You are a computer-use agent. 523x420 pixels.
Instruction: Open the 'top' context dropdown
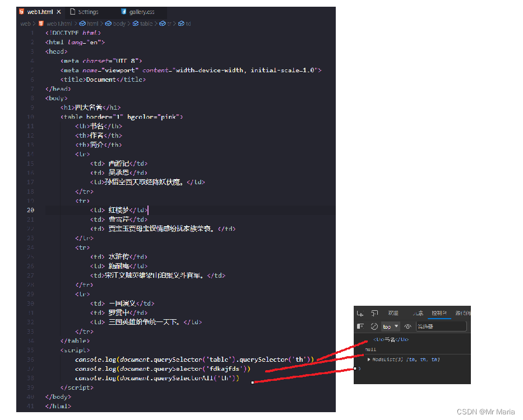pos(391,326)
